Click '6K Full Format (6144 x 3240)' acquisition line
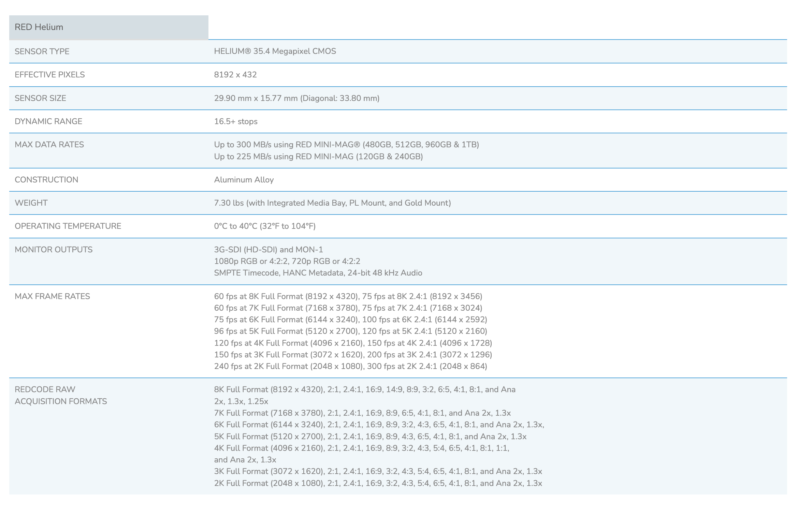 coord(379,425)
